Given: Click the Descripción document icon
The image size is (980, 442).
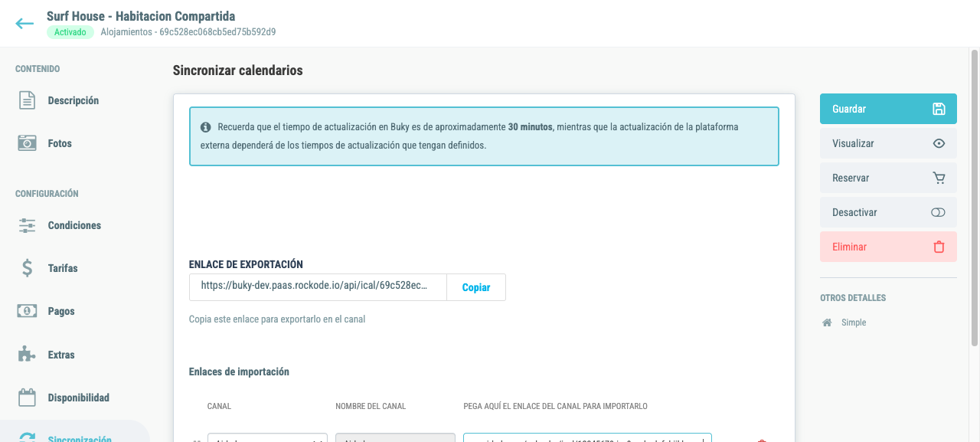Looking at the screenshot, I should tap(28, 100).
